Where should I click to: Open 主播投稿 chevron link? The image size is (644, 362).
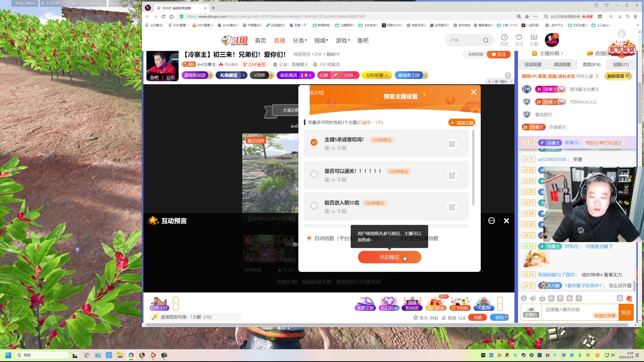(x=547, y=54)
